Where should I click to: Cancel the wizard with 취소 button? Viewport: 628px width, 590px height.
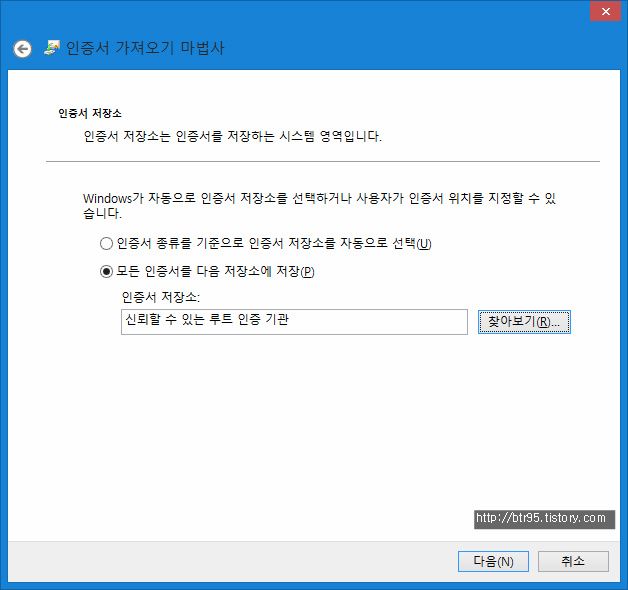click(573, 561)
